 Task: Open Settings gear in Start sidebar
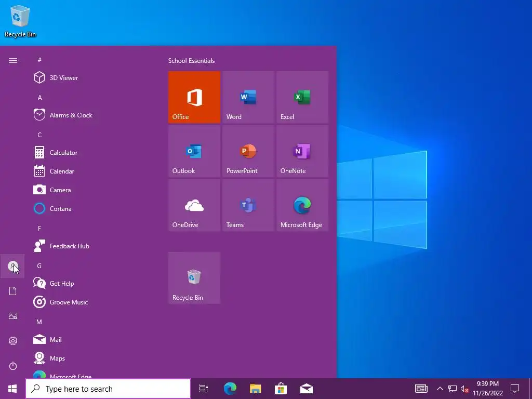pos(12,341)
